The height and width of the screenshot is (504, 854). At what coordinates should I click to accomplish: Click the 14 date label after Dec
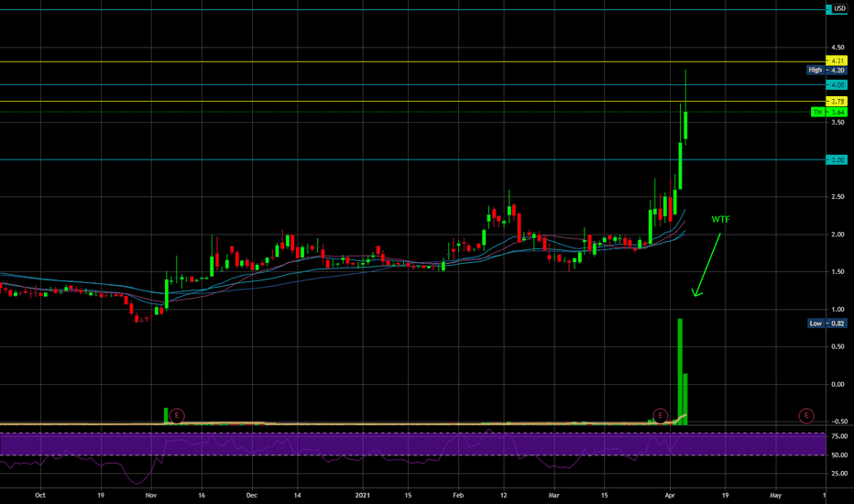click(x=298, y=495)
